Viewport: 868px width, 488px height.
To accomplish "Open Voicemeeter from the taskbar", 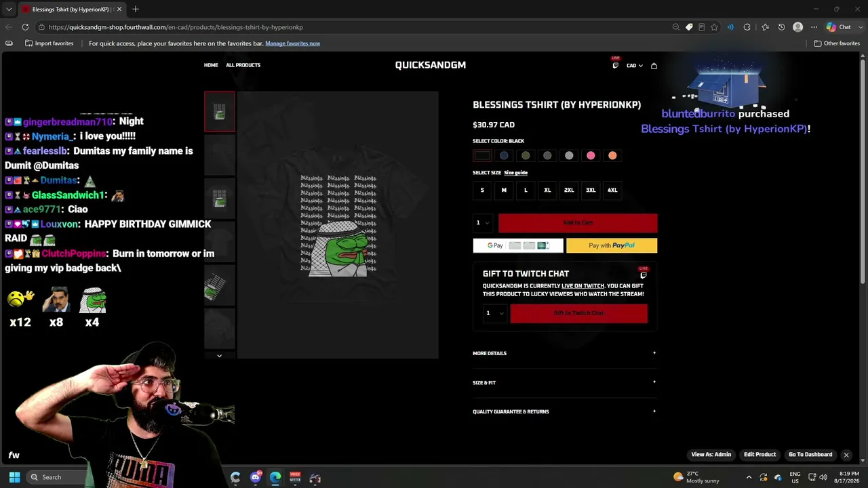I will point(295,477).
